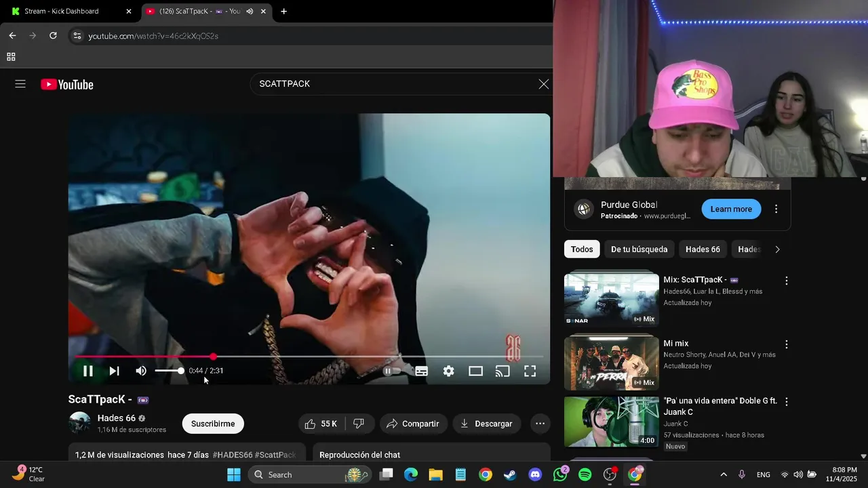Close the ScaTTpacK YouTube tab
Viewport: 868px width, 488px height.
[263, 12]
